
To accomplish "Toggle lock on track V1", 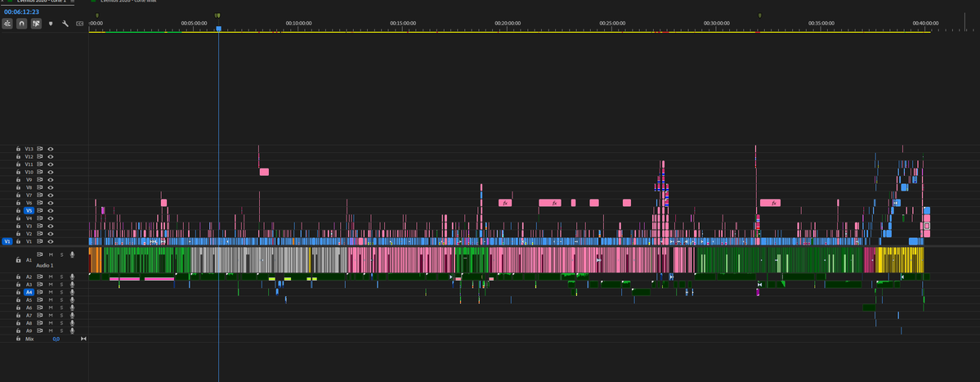I will point(19,241).
